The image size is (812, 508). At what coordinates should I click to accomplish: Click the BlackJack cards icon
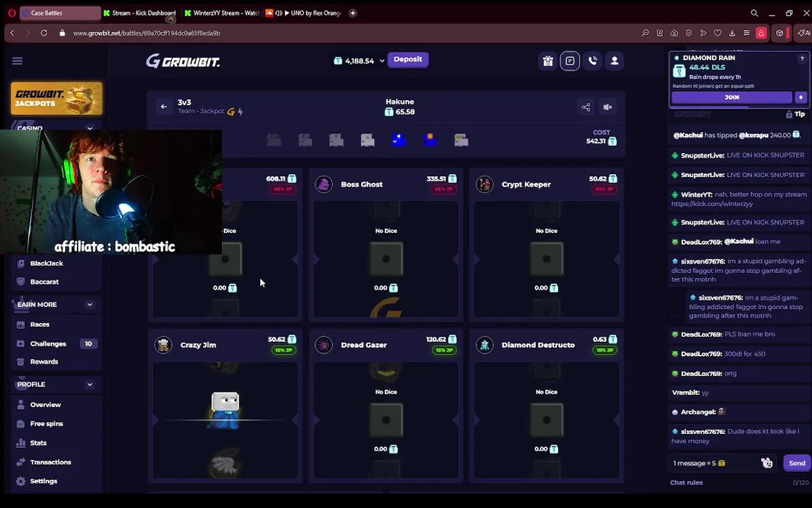(20, 263)
